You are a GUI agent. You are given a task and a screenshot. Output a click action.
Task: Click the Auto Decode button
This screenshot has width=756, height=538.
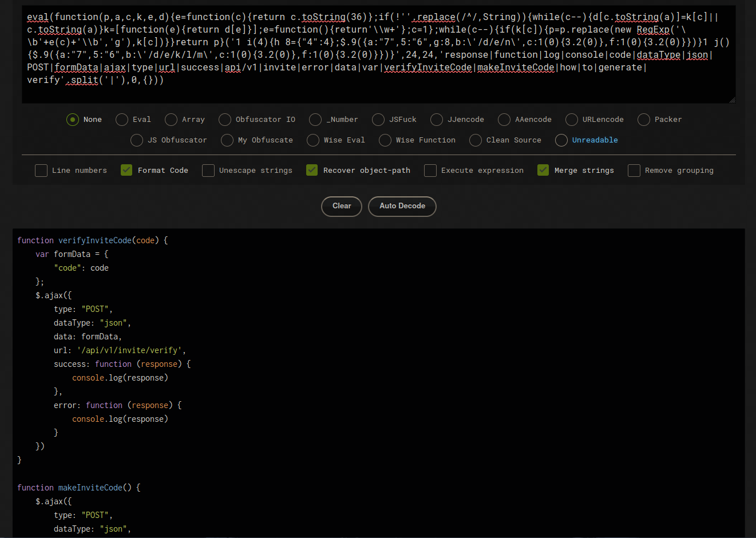tap(402, 206)
